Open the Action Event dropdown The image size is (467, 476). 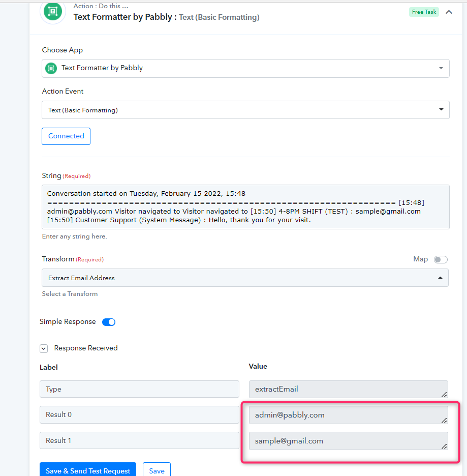(x=245, y=110)
